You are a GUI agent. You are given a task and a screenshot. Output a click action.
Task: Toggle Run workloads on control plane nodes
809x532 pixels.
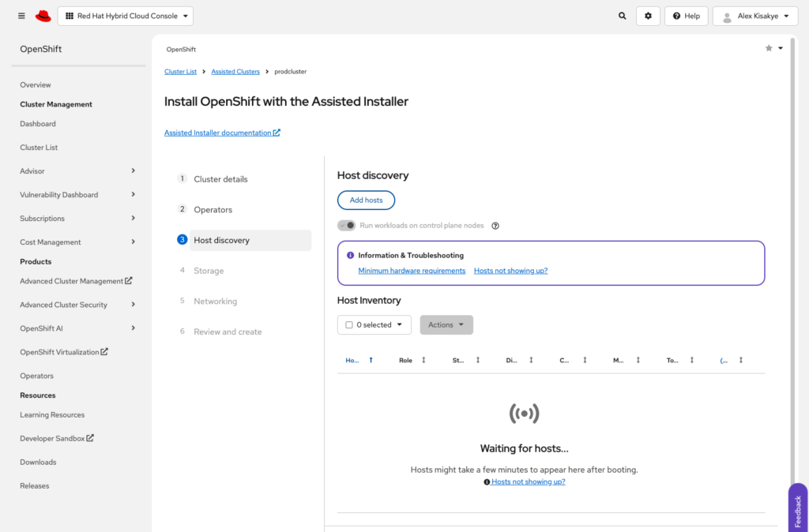tap(347, 226)
